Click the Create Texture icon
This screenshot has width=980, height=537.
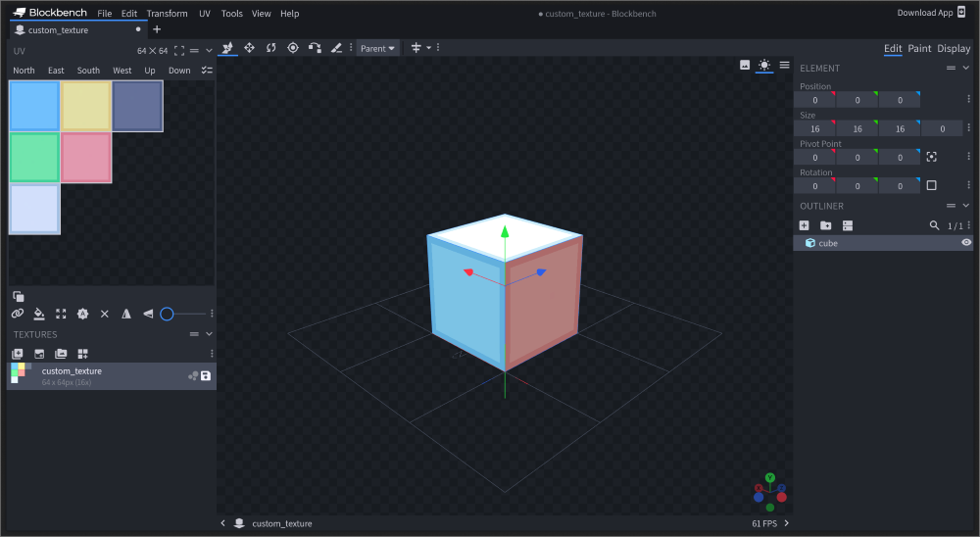pyautogui.click(x=17, y=354)
